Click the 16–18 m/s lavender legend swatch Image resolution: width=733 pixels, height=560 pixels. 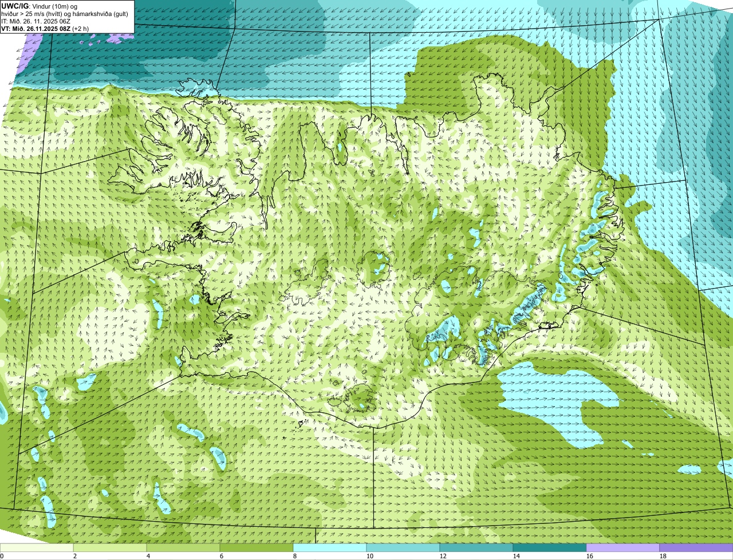pyautogui.click(x=623, y=548)
